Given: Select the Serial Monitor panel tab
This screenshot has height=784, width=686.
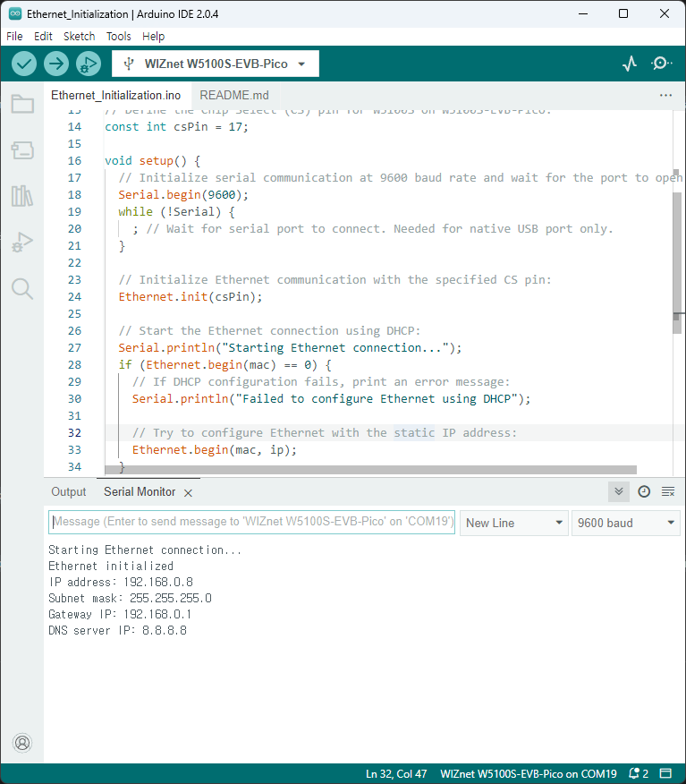Looking at the screenshot, I should coord(140,491).
